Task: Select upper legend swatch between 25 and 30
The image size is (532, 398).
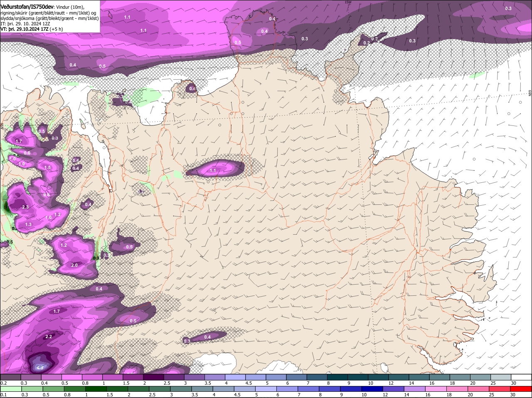Action: click(x=501, y=377)
